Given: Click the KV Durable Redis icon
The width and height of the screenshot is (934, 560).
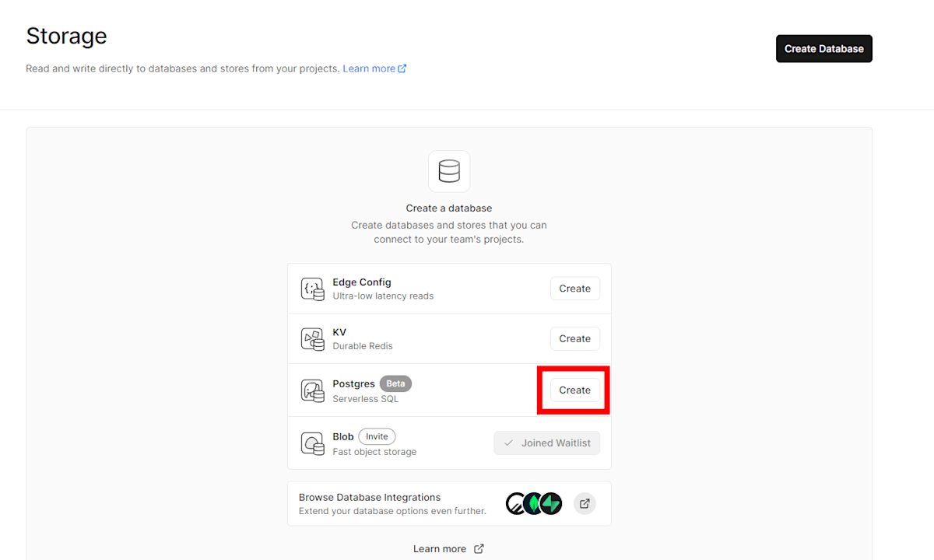Looking at the screenshot, I should pos(312,339).
